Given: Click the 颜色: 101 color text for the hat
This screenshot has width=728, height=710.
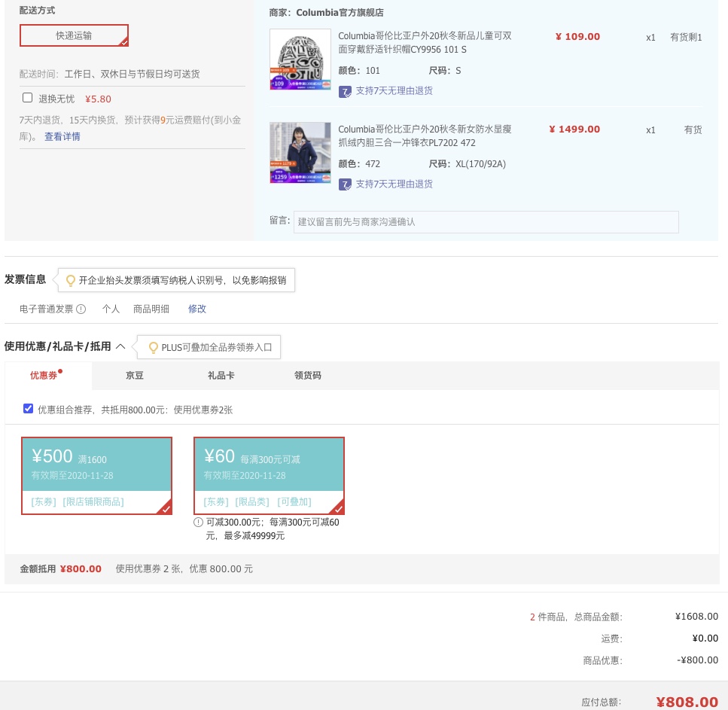Looking at the screenshot, I should pyautogui.click(x=359, y=71).
